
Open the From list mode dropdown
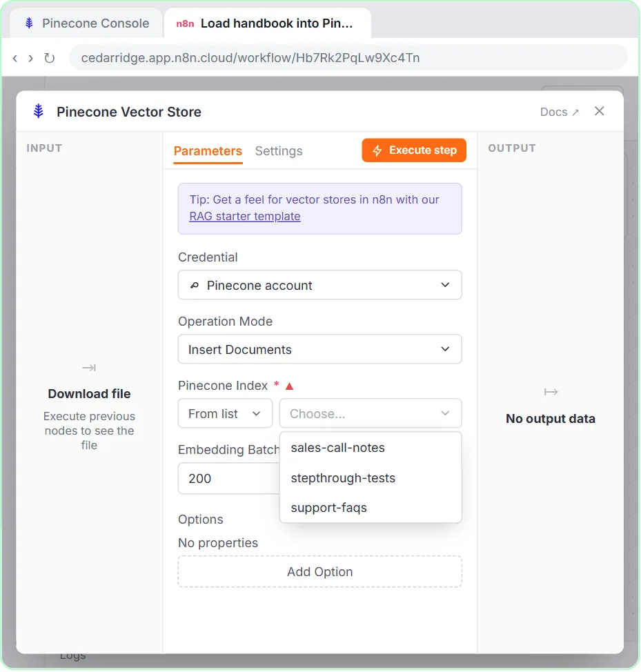[x=226, y=413]
